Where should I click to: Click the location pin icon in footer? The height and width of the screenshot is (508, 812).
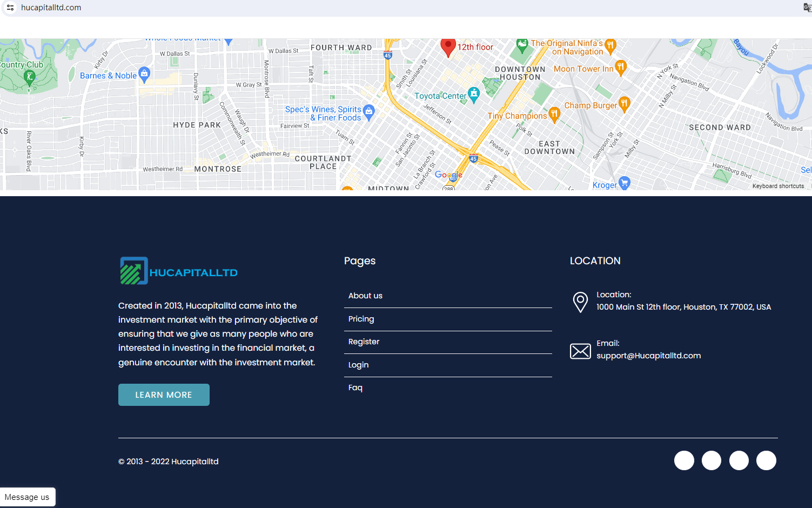coord(580,302)
